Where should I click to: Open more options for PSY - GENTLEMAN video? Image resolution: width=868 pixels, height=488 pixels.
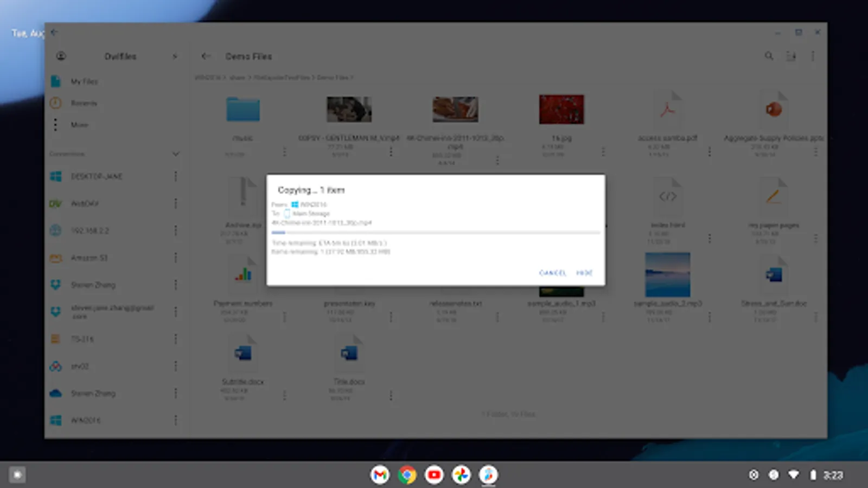[x=391, y=152]
